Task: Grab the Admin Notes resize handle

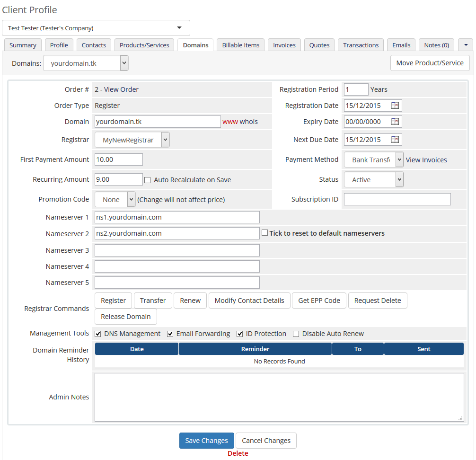Action: [460, 418]
